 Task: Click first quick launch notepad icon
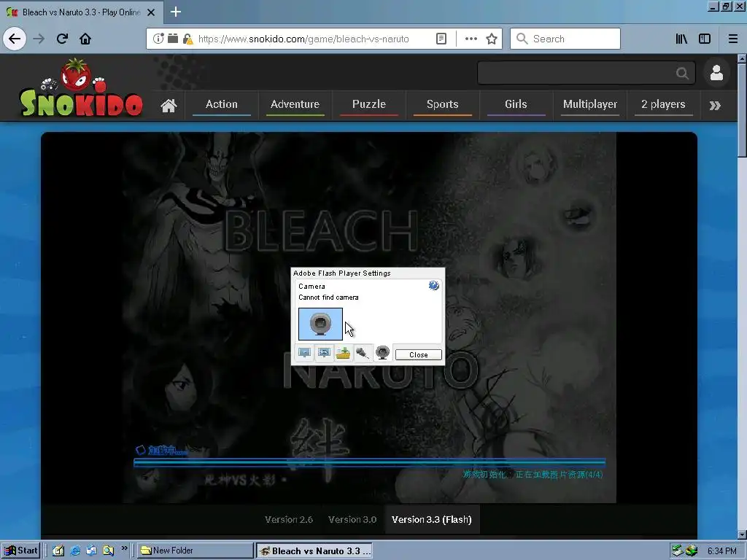[58, 551]
